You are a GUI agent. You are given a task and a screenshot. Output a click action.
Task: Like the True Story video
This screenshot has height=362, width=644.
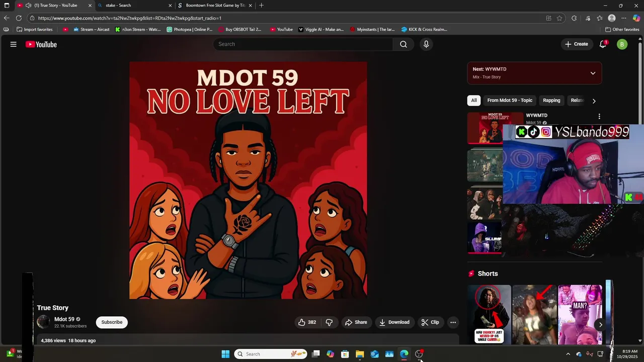(x=307, y=322)
